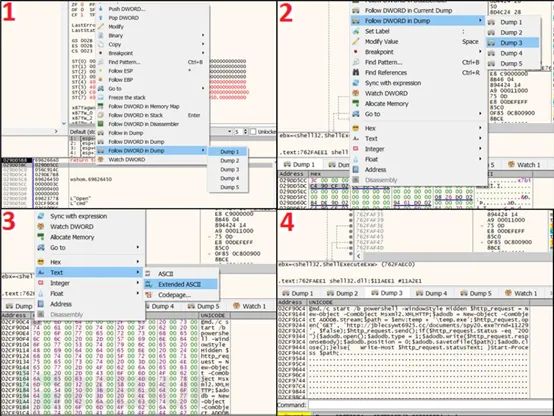
Task: Expand the Copy submenu arrow
Action: (x=203, y=44)
